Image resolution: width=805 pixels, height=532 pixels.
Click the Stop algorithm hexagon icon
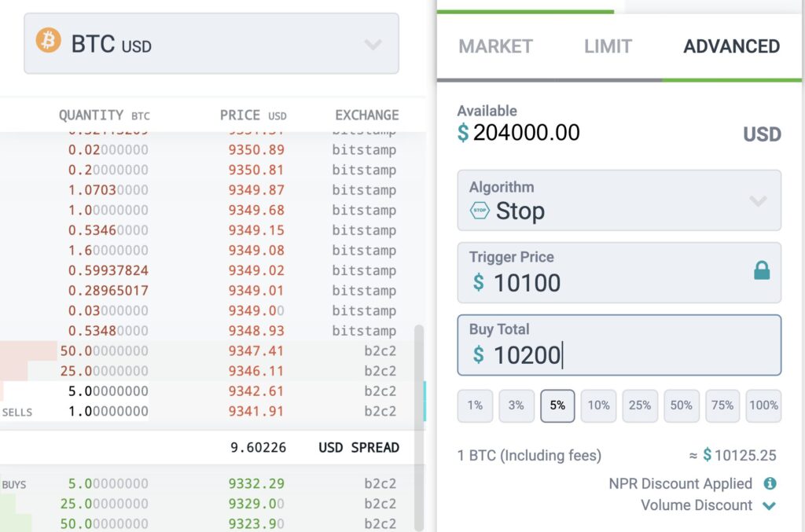[480, 211]
